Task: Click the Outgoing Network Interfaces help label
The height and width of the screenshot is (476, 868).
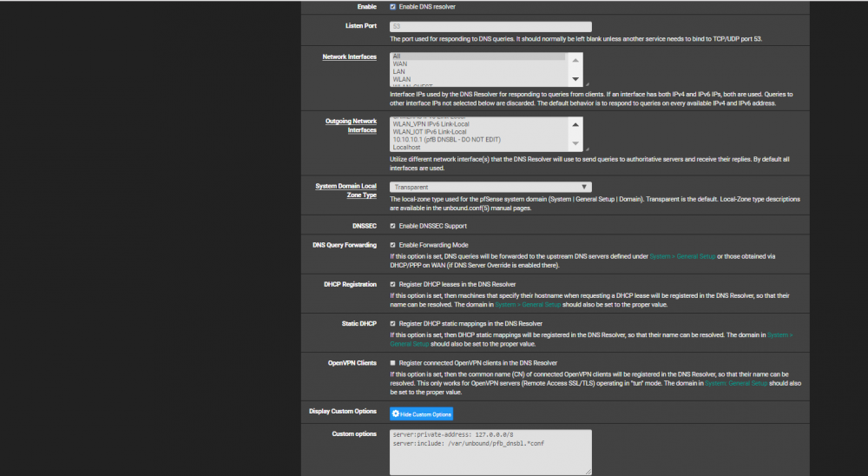Action: (351, 125)
